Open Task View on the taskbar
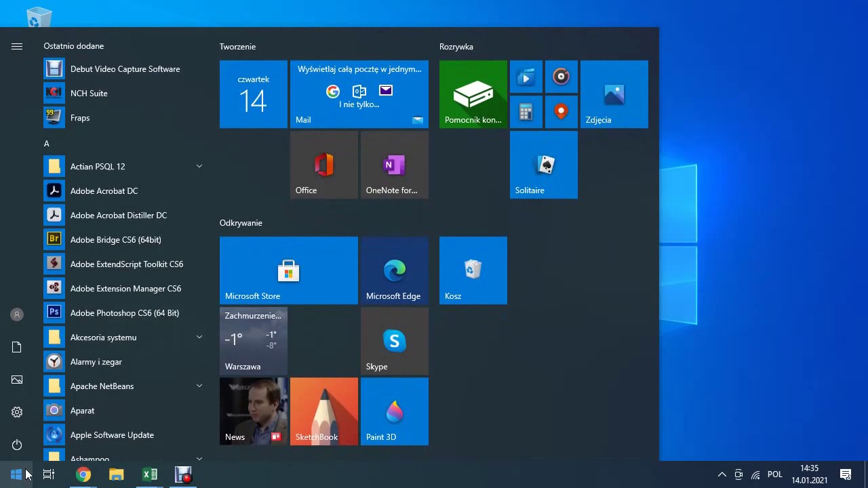Screen dimensions: 868x488 (x=49, y=474)
